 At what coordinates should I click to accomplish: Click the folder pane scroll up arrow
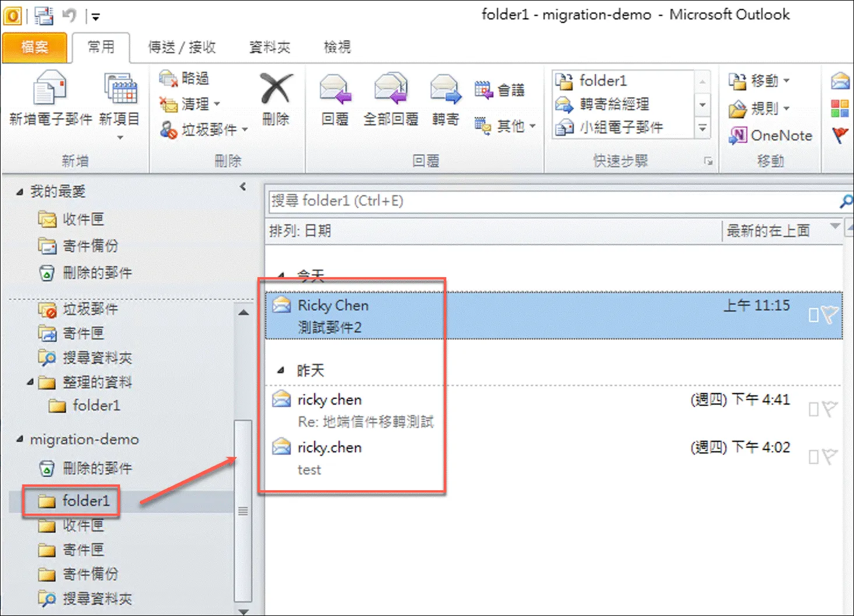tap(244, 312)
